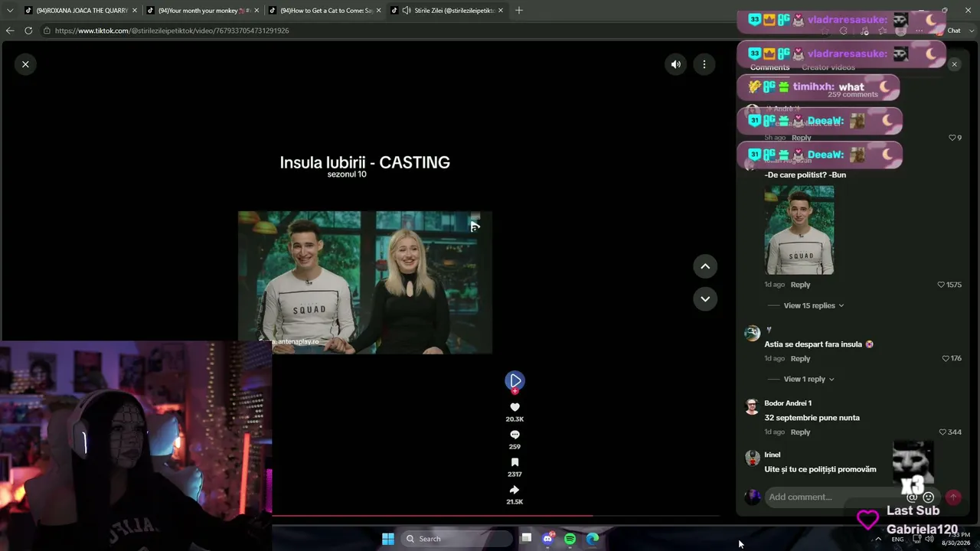Expand View 15 replies
The height and width of the screenshot is (551, 980).
coord(813,305)
